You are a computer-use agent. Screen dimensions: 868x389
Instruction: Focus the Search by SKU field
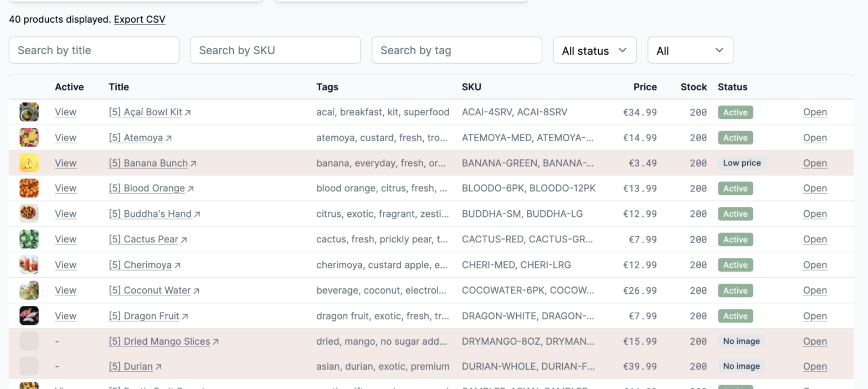(275, 50)
